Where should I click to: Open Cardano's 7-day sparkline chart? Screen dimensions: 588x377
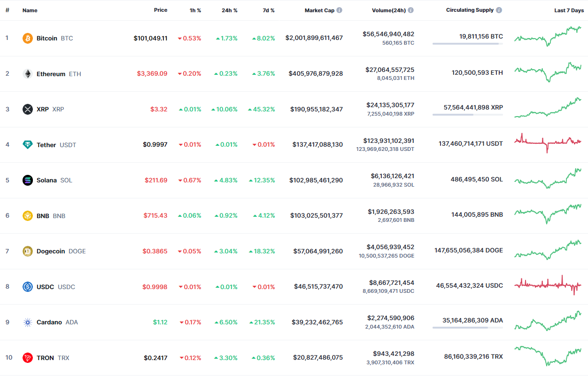548,321
